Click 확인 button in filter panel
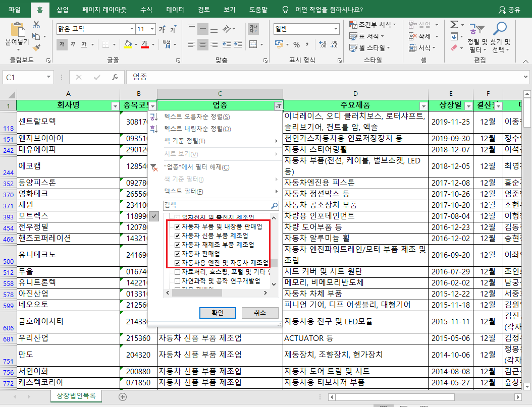 pyautogui.click(x=218, y=313)
